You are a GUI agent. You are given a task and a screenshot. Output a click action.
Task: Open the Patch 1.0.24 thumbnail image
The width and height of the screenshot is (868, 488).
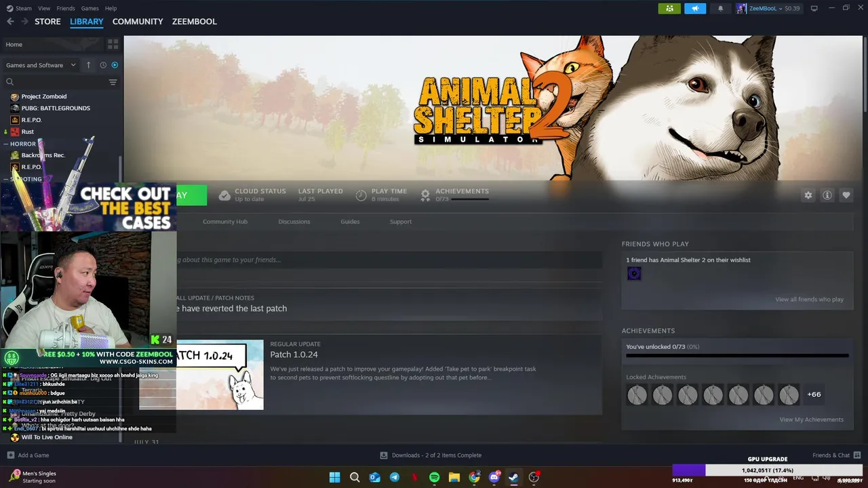[220, 375]
